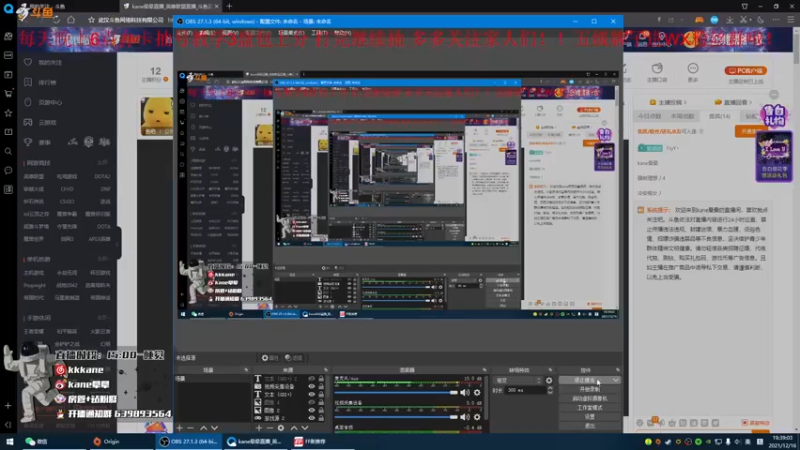Click 停止推流 stop streaming button
Viewport: 800px width, 450px height.
pyautogui.click(x=585, y=380)
